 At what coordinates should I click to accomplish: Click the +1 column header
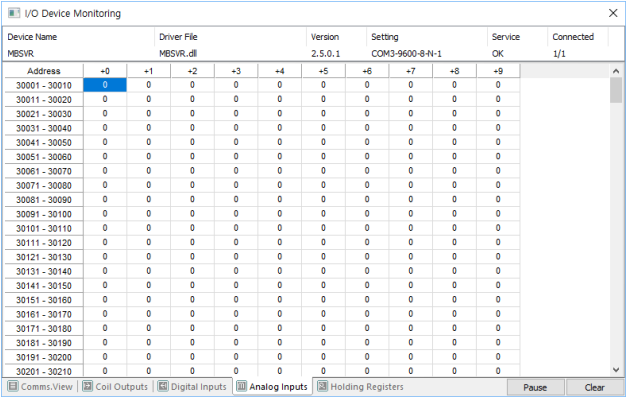pyautogui.click(x=149, y=71)
